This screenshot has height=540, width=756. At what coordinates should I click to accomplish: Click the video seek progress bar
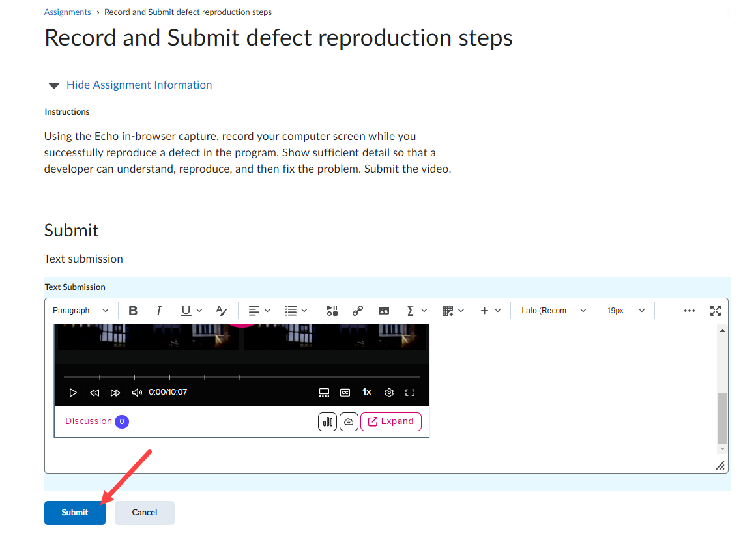(242, 377)
